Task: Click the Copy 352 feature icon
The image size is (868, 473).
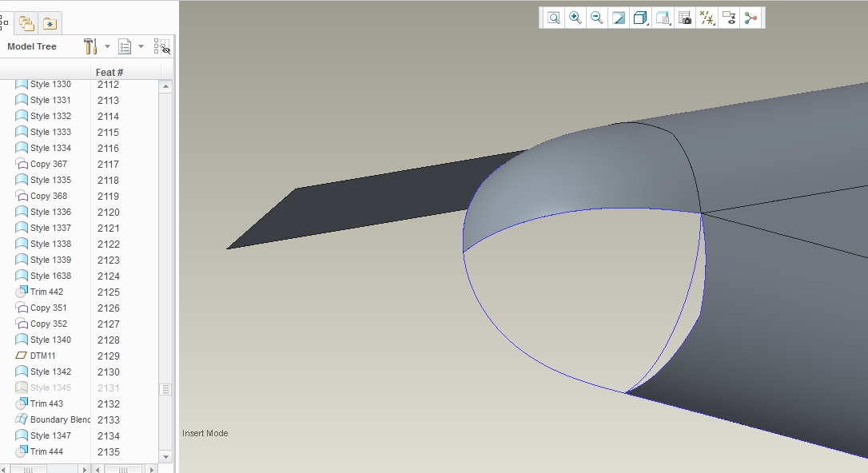Action: click(21, 324)
